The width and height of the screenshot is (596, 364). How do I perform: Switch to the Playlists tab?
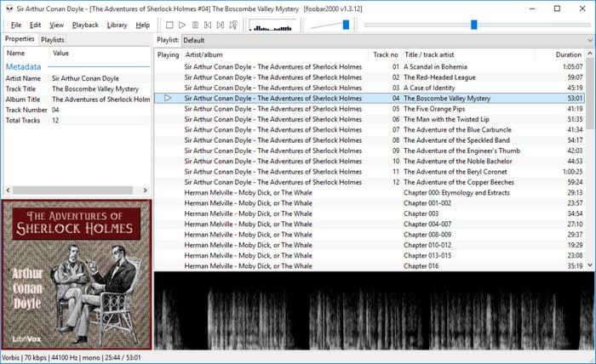(x=53, y=40)
